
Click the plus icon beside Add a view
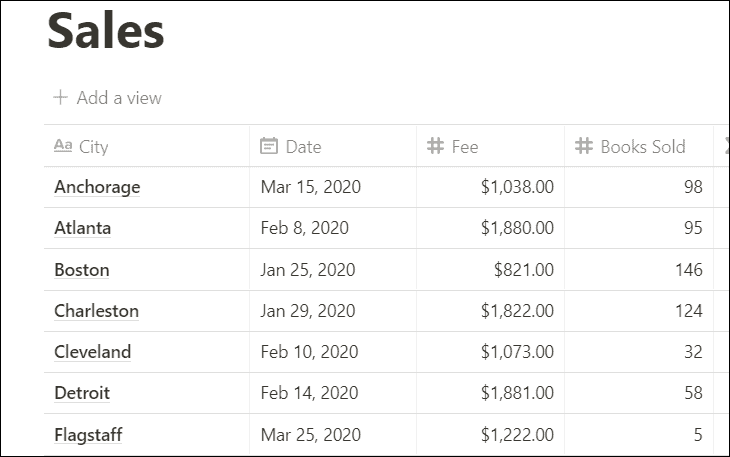(61, 98)
